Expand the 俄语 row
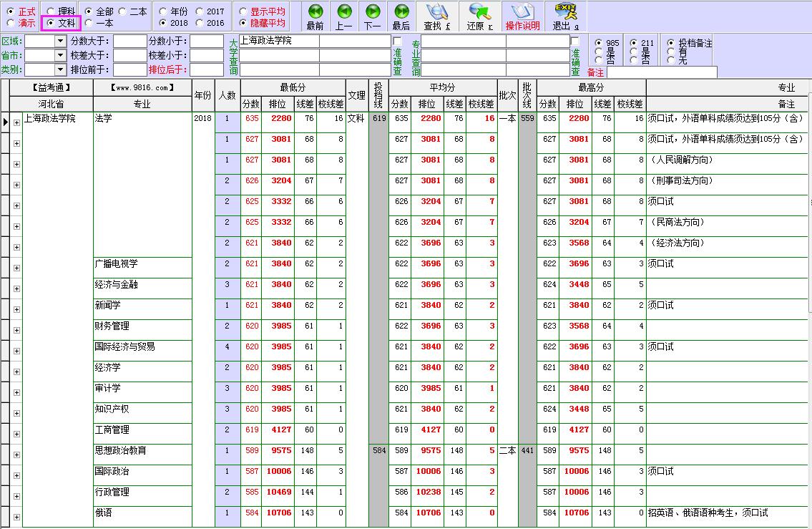This screenshot has width=812, height=529. pyautogui.click(x=16, y=517)
